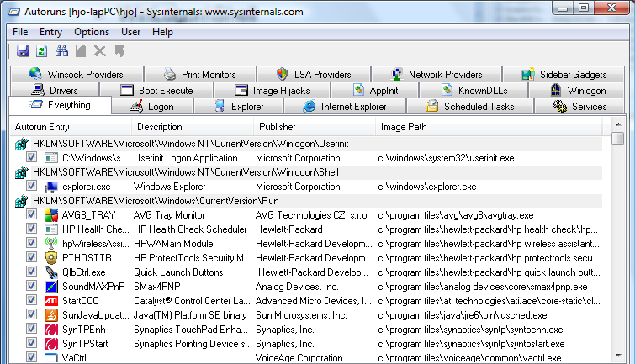This screenshot has height=364, width=635.
Task: Sort by Autorun Entry column header
Action: (71, 127)
